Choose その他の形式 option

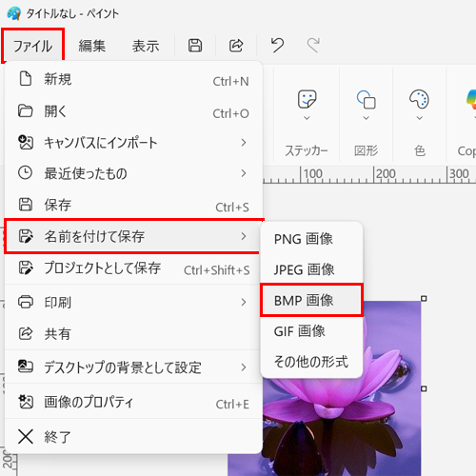pyautogui.click(x=311, y=362)
